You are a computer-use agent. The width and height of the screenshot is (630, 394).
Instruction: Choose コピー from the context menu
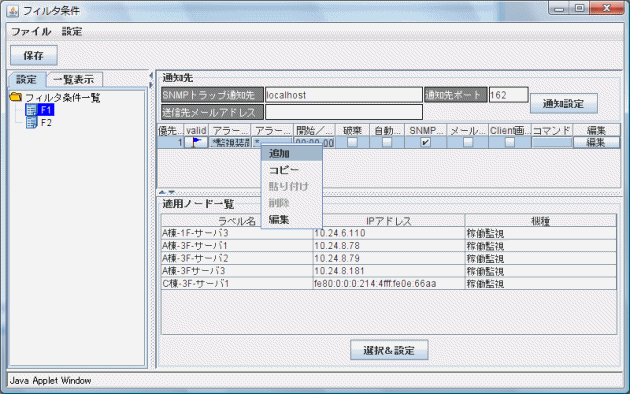[x=292, y=170]
